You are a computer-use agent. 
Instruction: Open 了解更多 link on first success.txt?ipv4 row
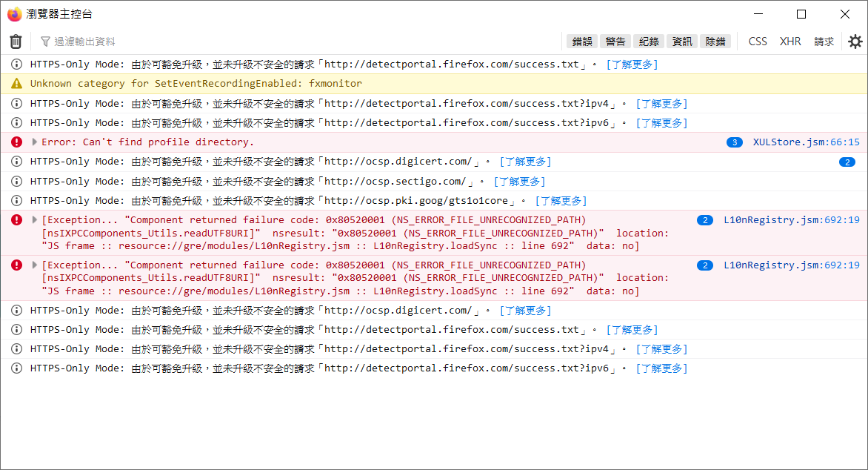[661, 104]
